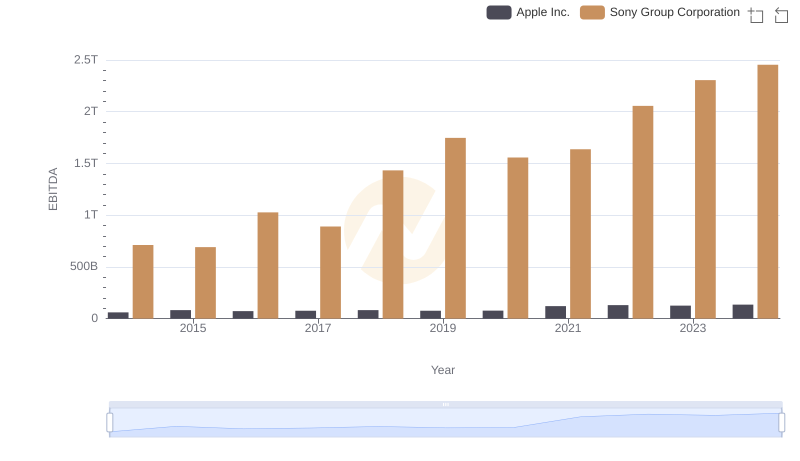Image resolution: width=800 pixels, height=461 pixels.
Task: Select the Sony bar for 2019
Action: (455, 228)
